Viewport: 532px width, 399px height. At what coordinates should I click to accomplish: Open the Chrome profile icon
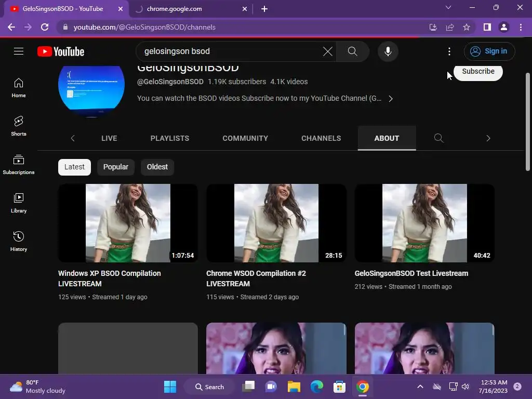[x=504, y=27]
